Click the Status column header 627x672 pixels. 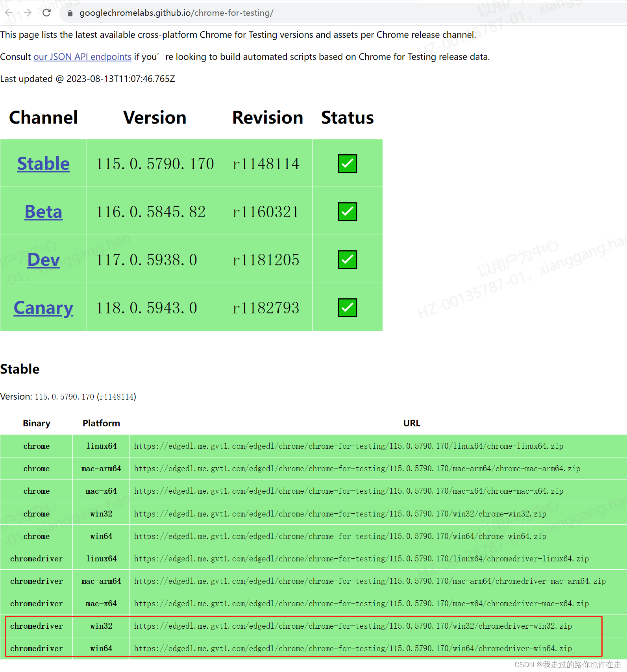click(x=347, y=117)
